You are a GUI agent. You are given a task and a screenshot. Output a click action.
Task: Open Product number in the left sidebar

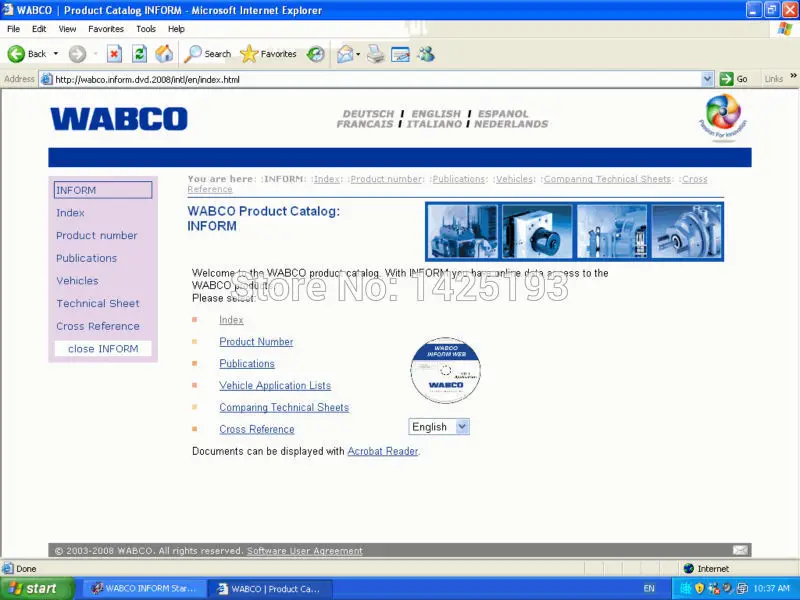click(x=96, y=235)
